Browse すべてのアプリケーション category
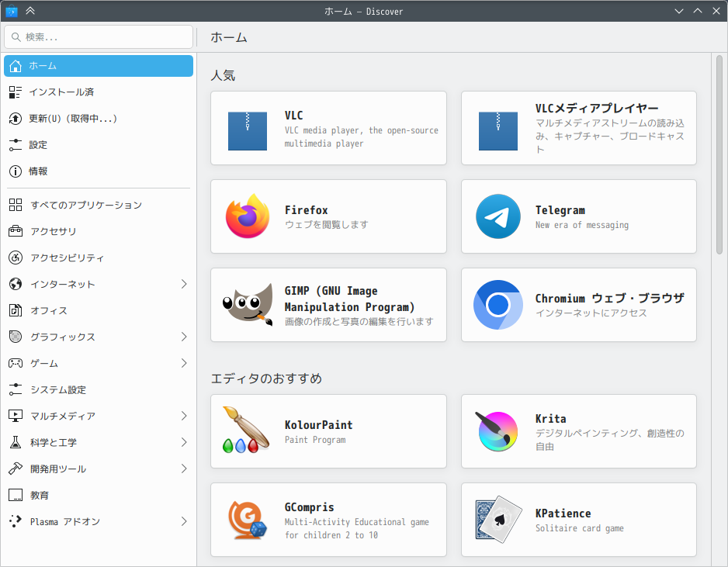 coord(99,205)
